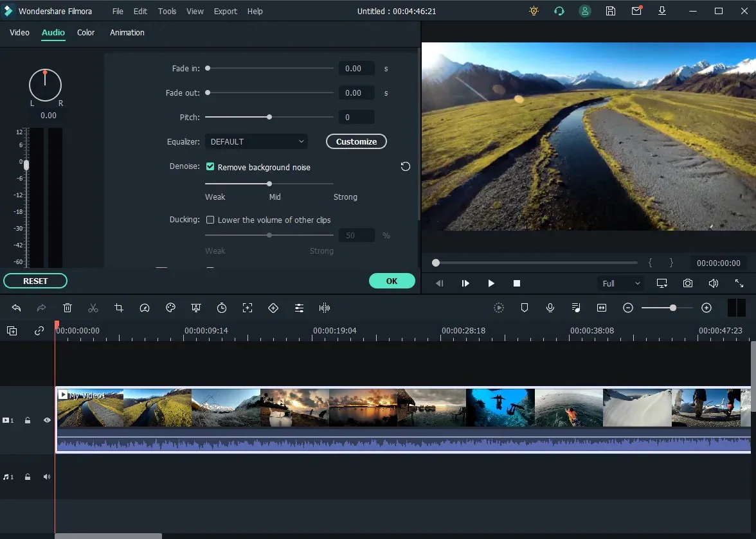Click the audio waveform icon in toolbar
The width and height of the screenshot is (756, 539).
[325, 308]
